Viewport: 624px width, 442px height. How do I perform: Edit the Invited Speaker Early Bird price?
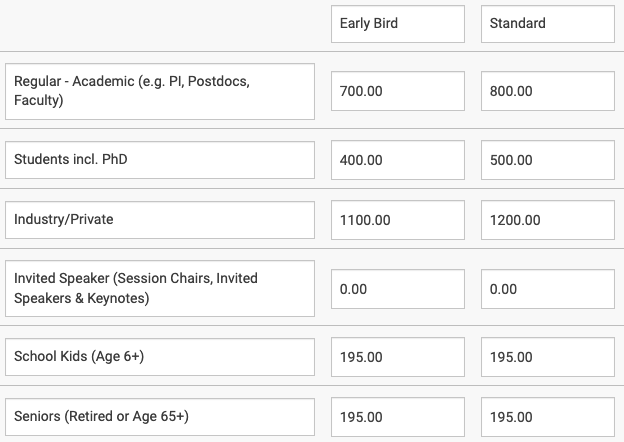398,289
